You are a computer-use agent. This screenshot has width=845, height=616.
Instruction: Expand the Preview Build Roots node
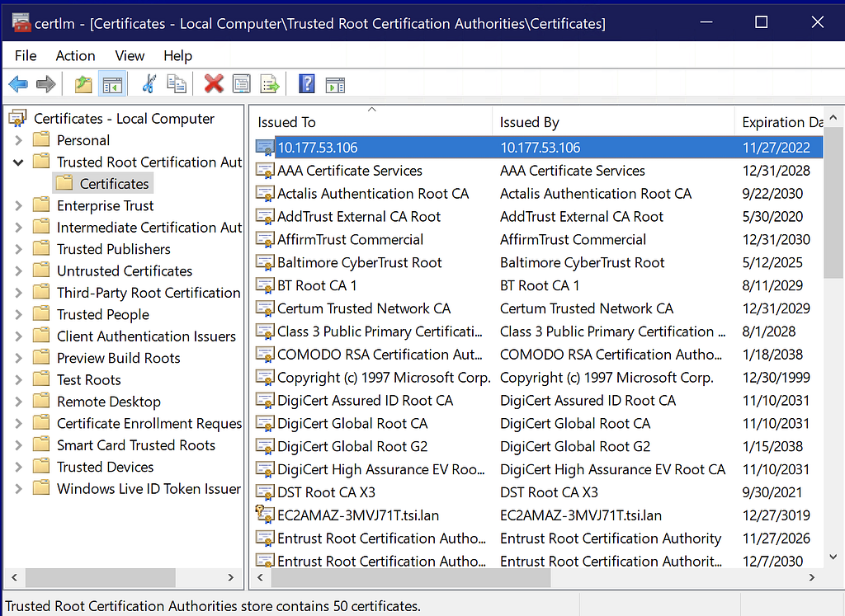click(x=18, y=358)
